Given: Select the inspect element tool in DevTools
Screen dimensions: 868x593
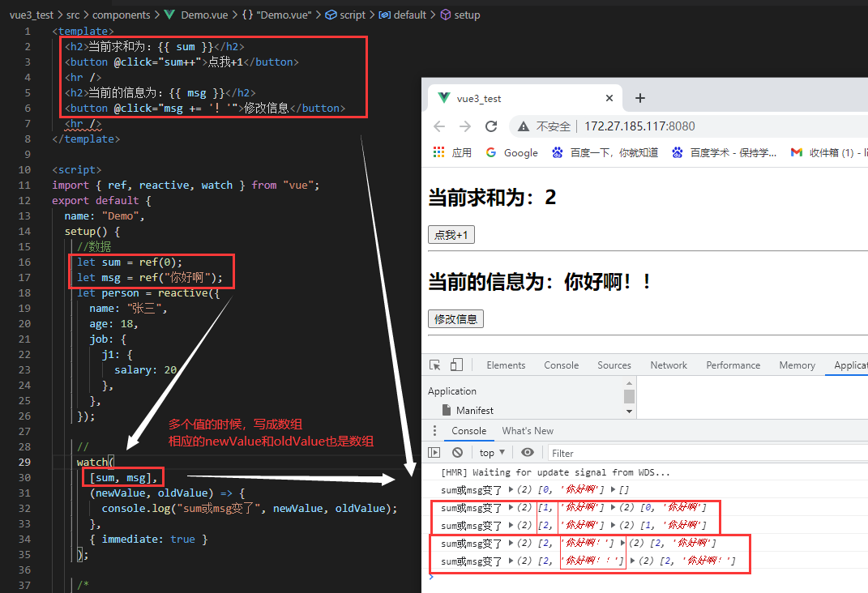Looking at the screenshot, I should [434, 365].
